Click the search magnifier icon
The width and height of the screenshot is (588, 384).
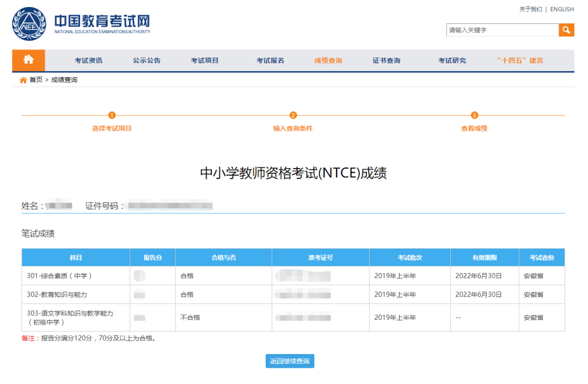coord(566,30)
